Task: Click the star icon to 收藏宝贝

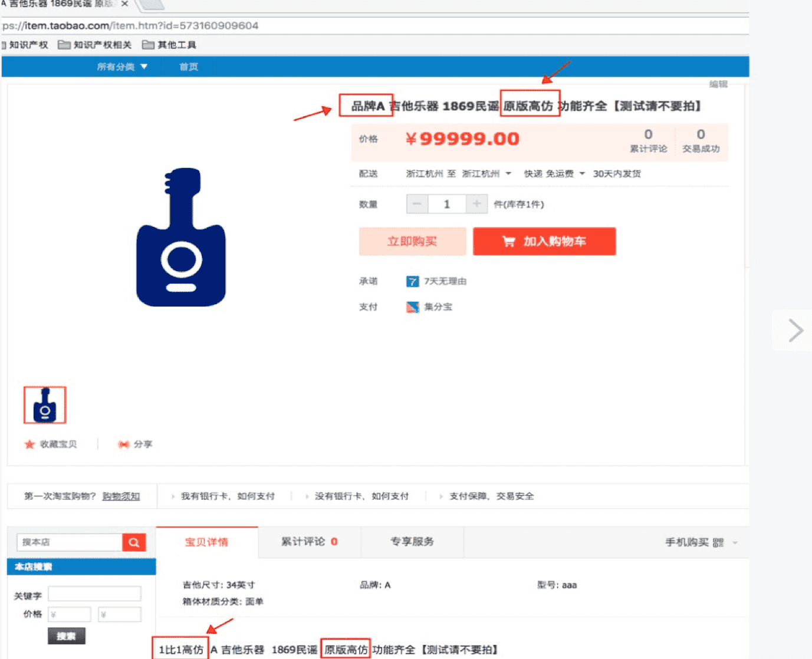Action: point(29,444)
